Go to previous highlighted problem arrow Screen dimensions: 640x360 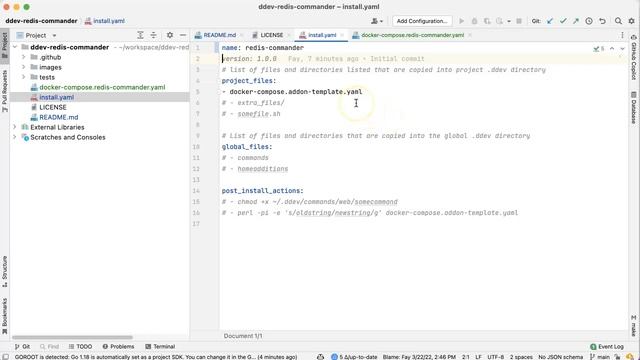point(612,49)
